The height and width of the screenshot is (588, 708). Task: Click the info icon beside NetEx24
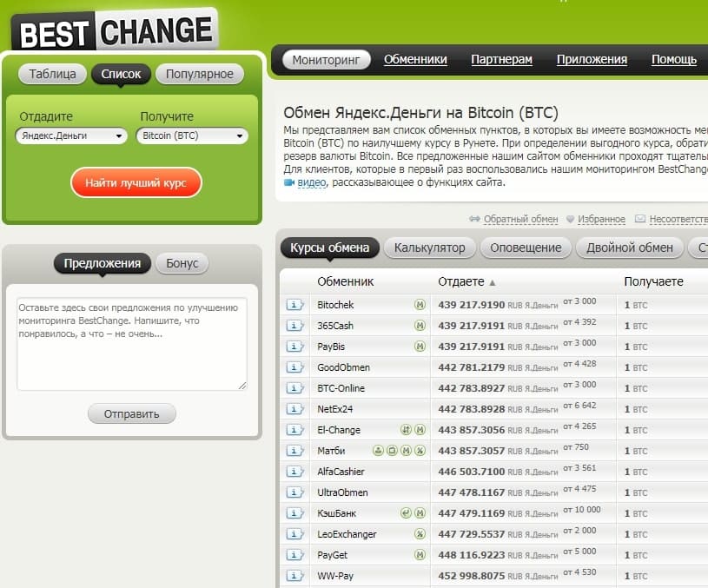(x=295, y=409)
